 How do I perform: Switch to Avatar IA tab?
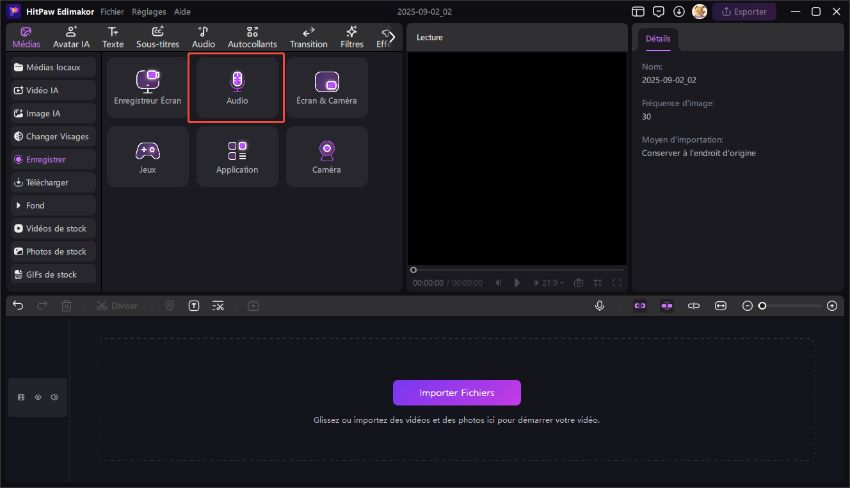click(71, 37)
